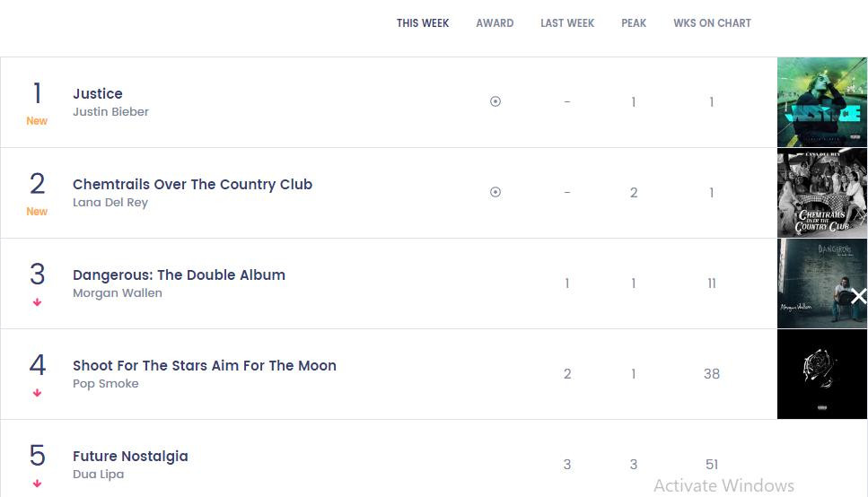This screenshot has width=868, height=497.
Task: Open the Justin Bieber artist link
Action: click(x=110, y=112)
